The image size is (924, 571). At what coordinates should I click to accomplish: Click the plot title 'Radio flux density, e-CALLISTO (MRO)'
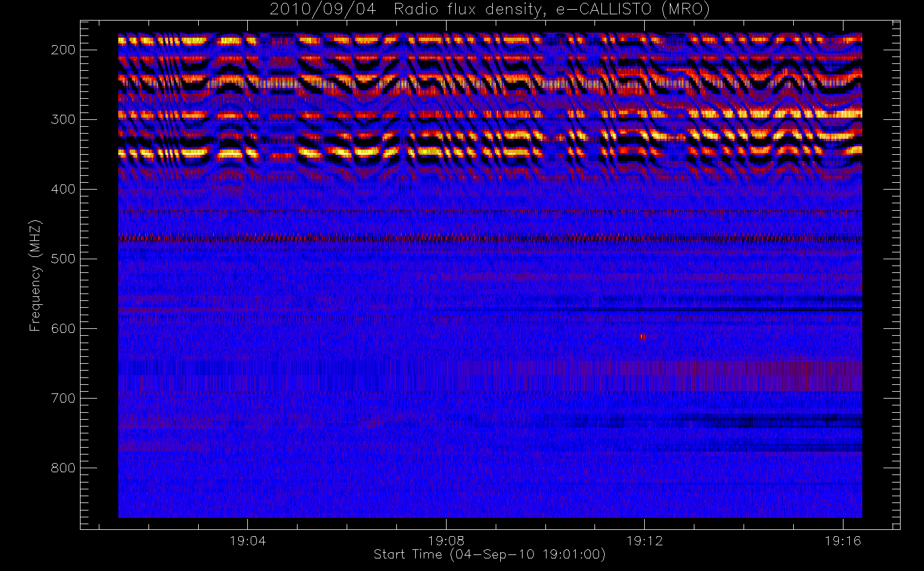tap(552, 10)
